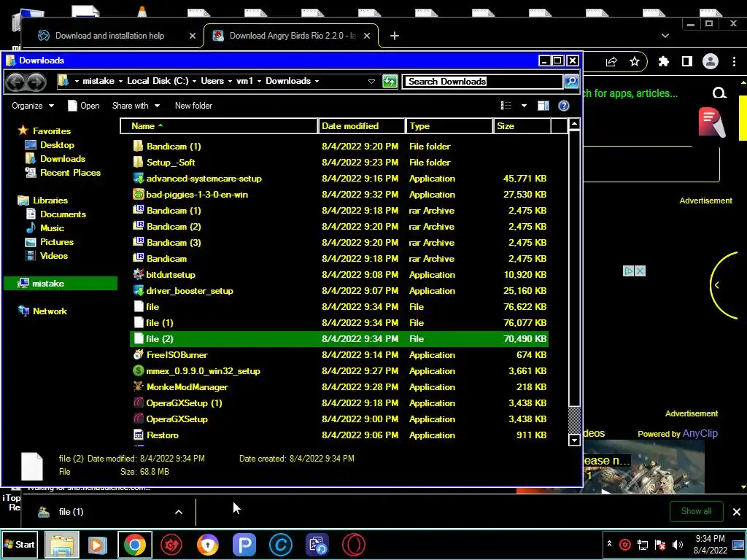
Task: Click the ad close X icon
Action: tap(640, 271)
